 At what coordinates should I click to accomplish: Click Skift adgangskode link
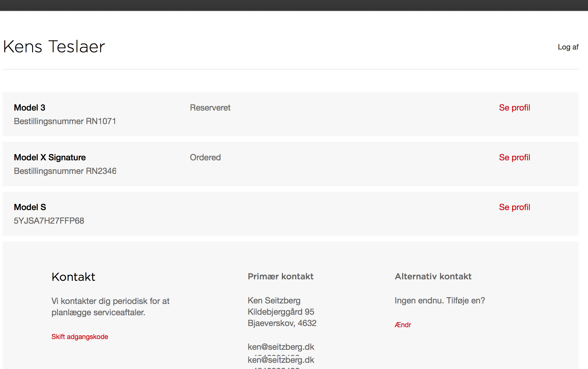click(80, 336)
